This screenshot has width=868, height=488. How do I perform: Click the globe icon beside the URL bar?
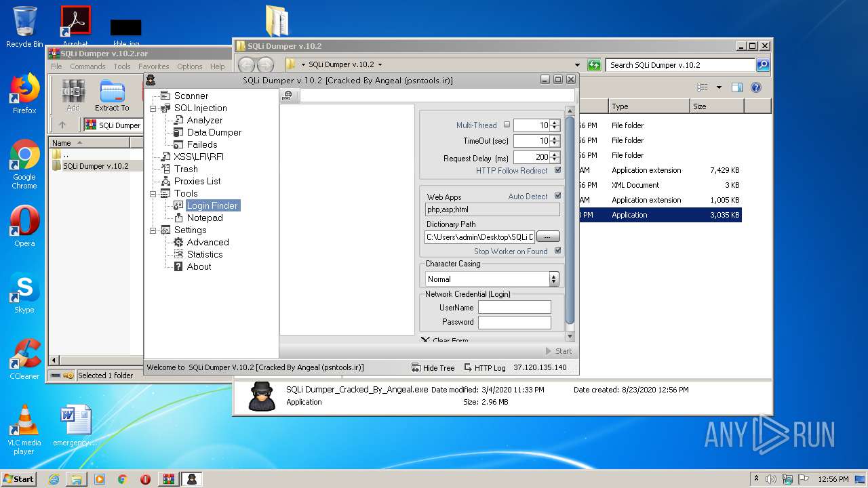pyautogui.click(x=288, y=96)
